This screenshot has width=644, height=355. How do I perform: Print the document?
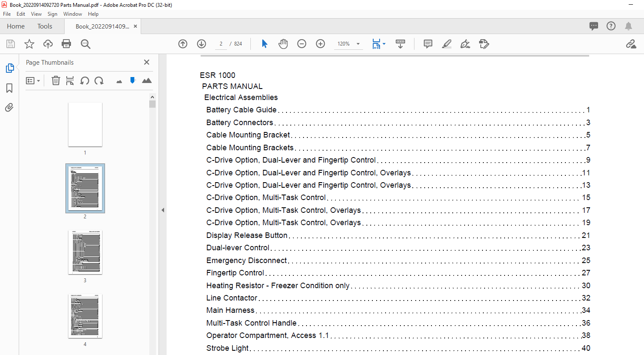click(66, 44)
